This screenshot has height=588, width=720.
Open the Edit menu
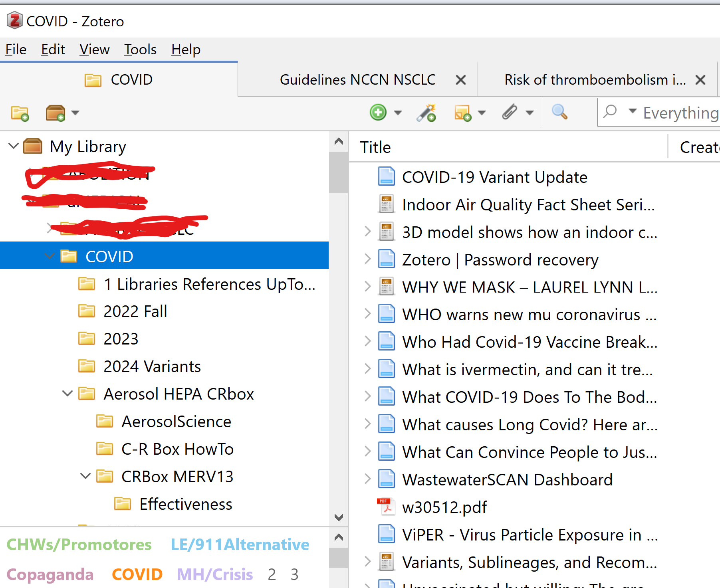[53, 49]
